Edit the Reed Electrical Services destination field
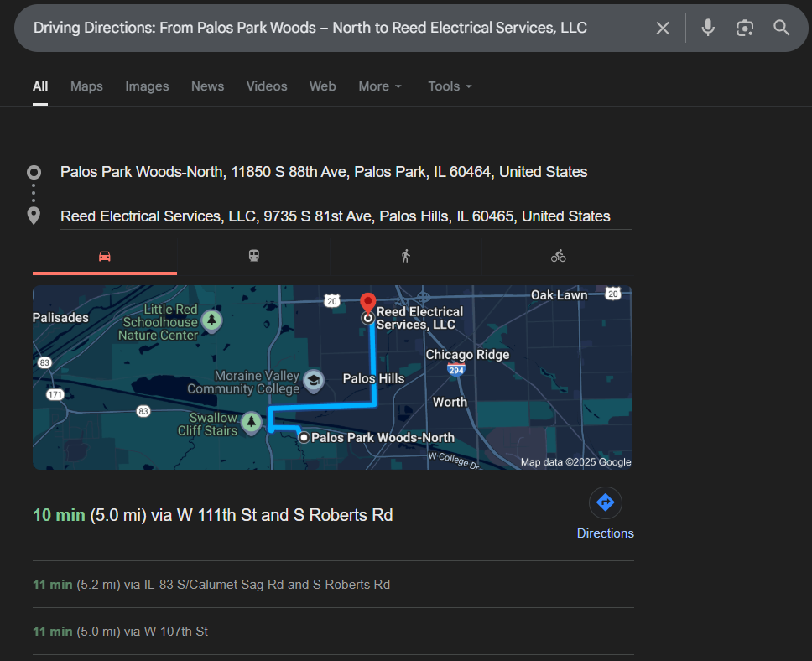812x661 pixels. click(335, 216)
